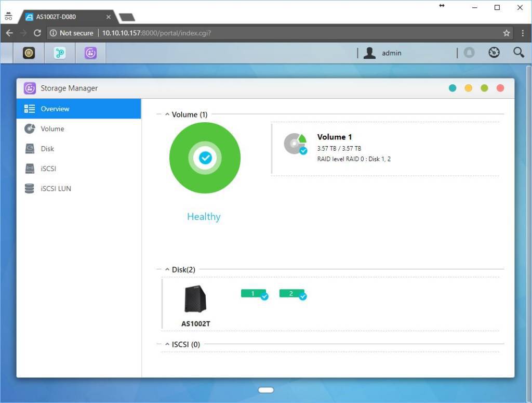Screen dimensions: 532x403
Task: Click the iSCSI device icon in sidebar
Action: coord(30,168)
